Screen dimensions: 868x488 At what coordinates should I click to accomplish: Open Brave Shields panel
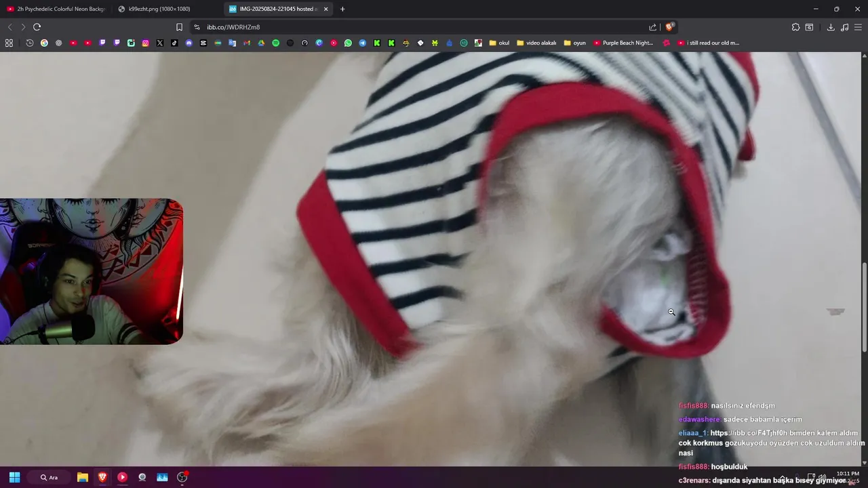[x=669, y=27]
